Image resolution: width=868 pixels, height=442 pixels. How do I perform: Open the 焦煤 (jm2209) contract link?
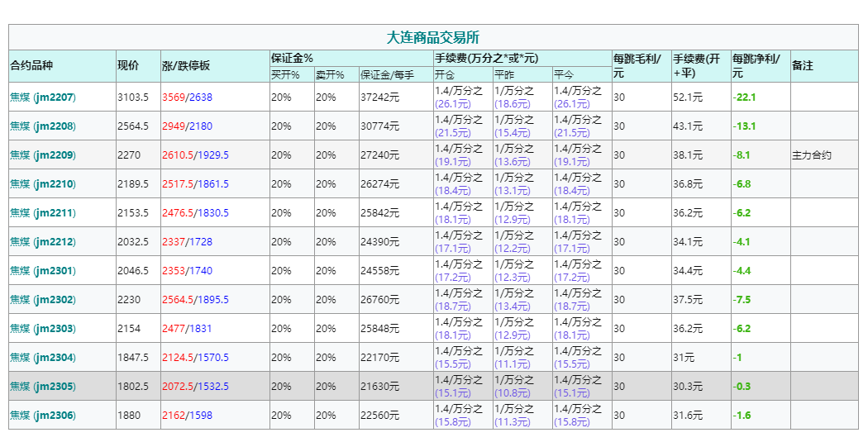[x=43, y=154]
